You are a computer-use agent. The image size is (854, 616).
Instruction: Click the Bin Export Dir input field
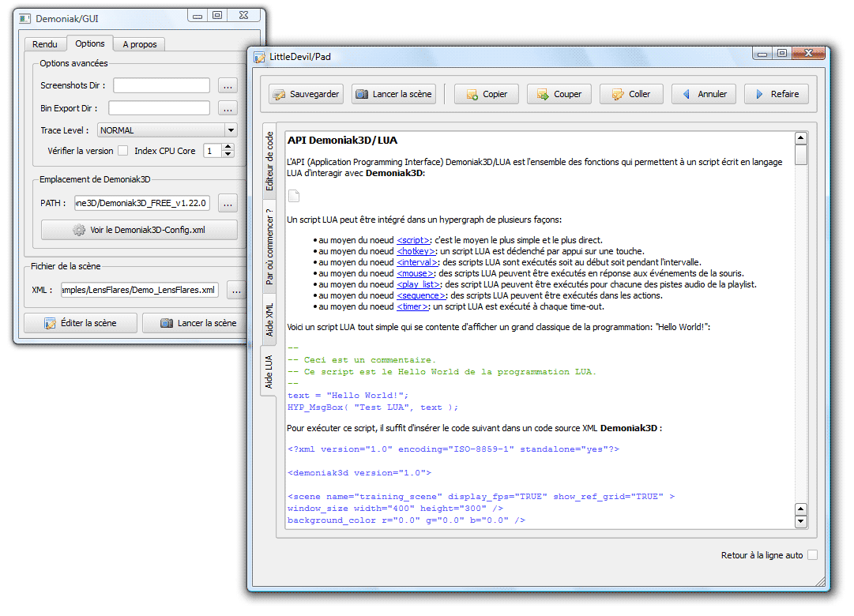tap(159, 108)
